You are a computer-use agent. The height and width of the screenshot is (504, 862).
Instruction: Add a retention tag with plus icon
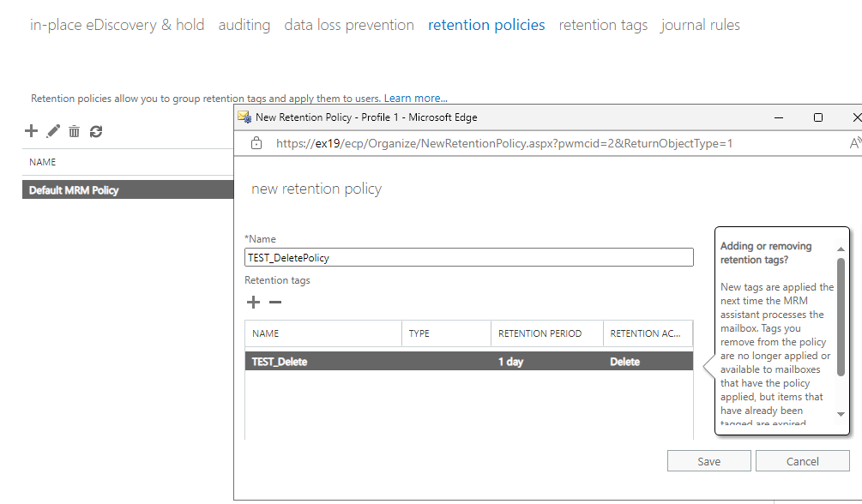tap(254, 302)
